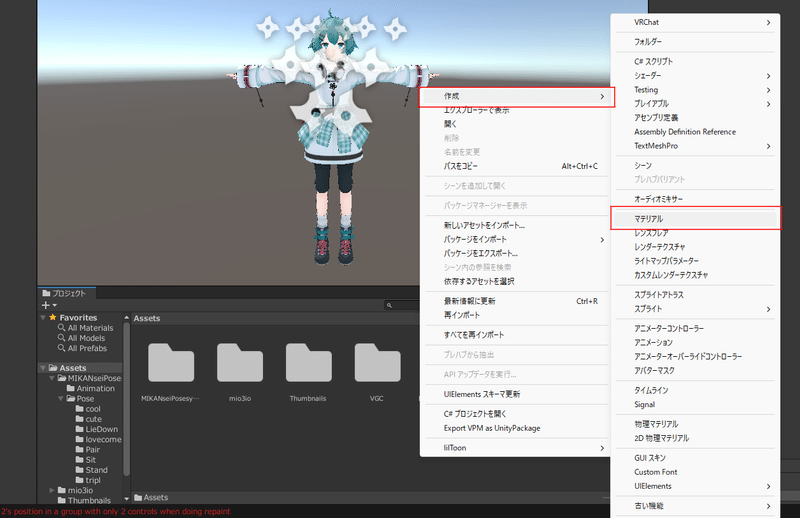Open the プレイアブル submenu
This screenshot has width=800, height=518.
pos(695,104)
